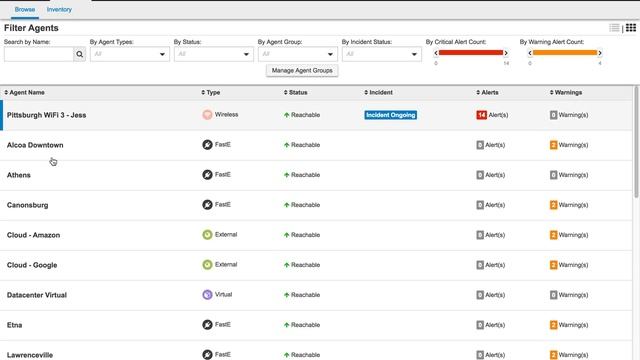Click External icon in Cloud - Amazon row
The image size is (640, 360).
(207, 235)
